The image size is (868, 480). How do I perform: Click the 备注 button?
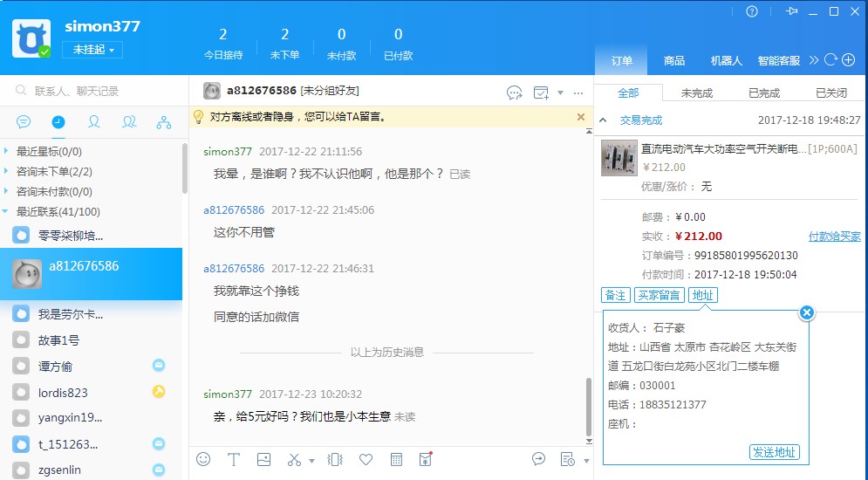616,295
